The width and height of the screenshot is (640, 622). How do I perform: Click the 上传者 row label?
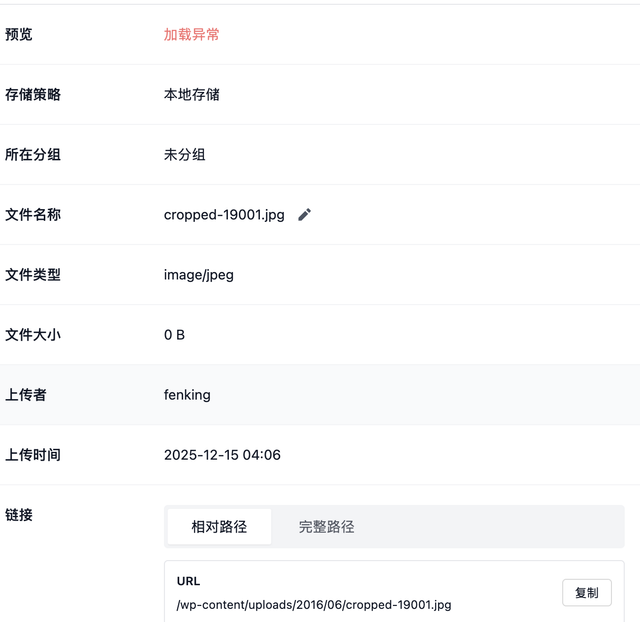click(26, 395)
